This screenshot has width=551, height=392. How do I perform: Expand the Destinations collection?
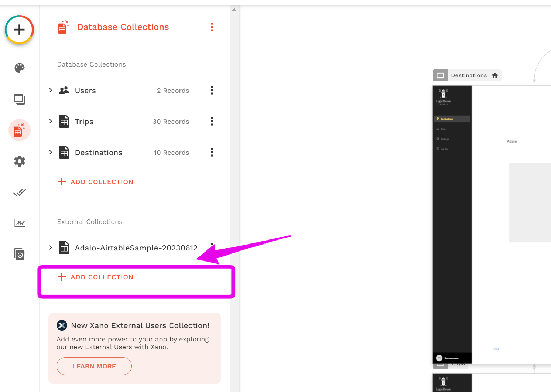click(x=51, y=152)
